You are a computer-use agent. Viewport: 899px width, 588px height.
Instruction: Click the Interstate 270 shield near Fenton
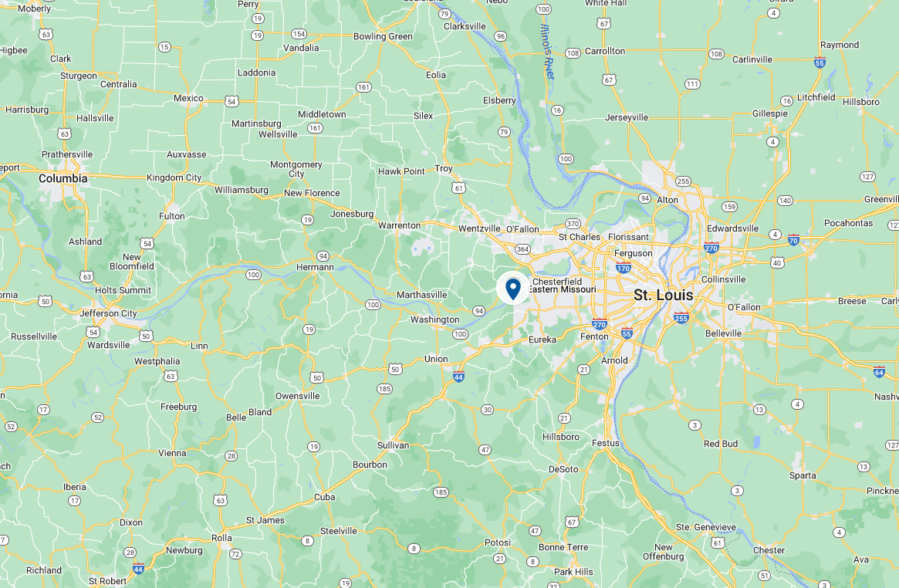(599, 324)
